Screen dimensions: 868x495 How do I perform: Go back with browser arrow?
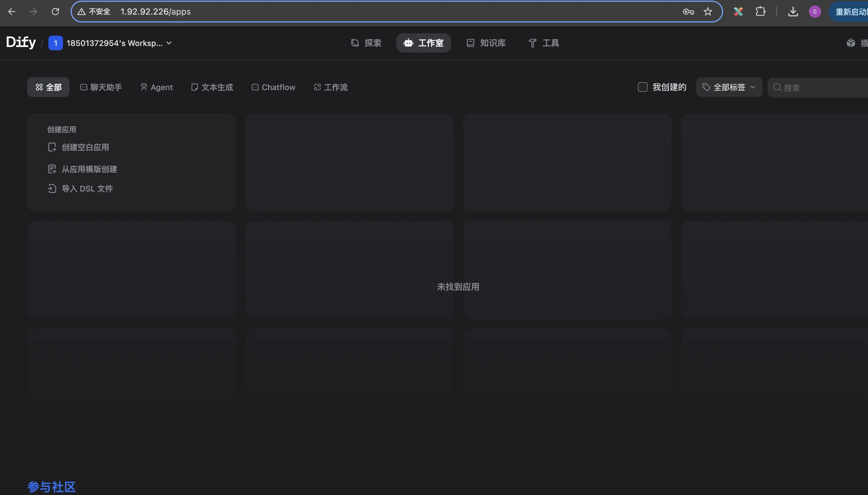coord(12,12)
